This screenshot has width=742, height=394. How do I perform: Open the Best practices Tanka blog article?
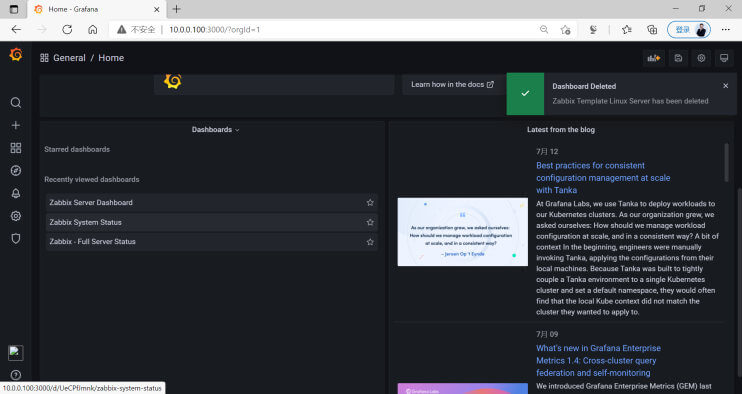(603, 178)
